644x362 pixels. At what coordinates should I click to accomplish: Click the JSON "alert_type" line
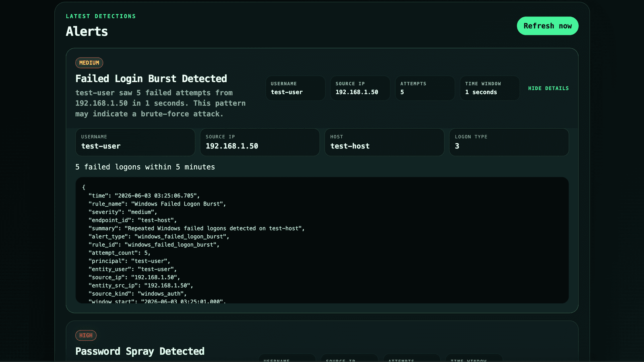[x=159, y=237]
